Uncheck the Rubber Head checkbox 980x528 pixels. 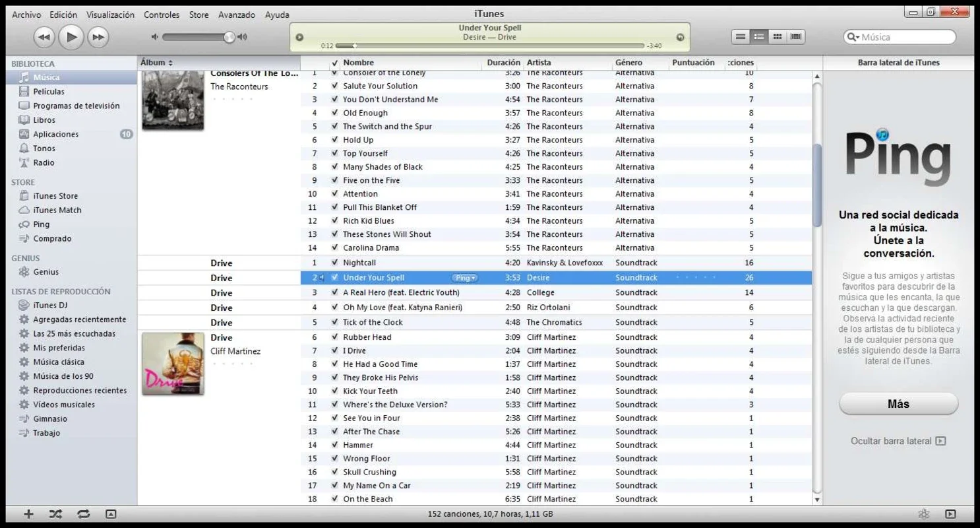point(334,337)
